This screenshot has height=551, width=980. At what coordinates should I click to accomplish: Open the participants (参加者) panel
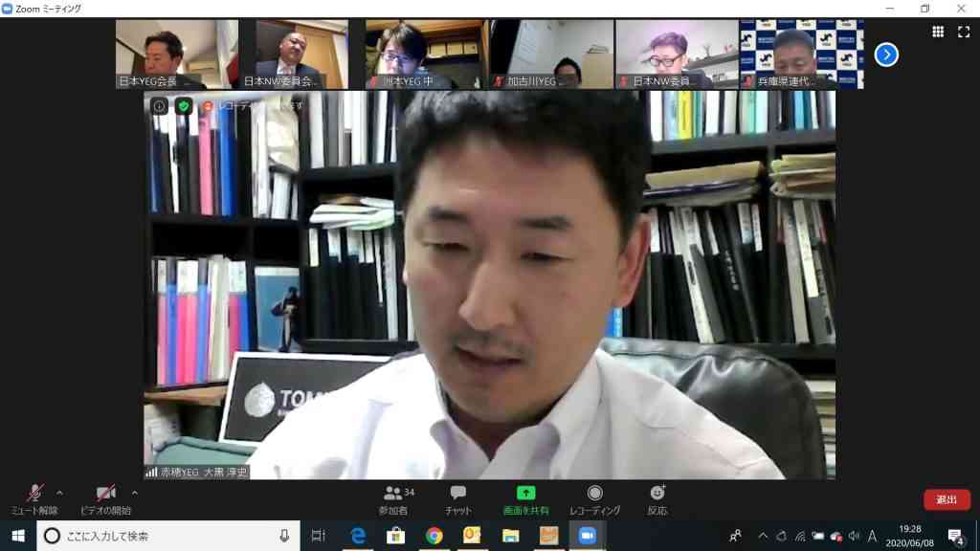point(393,499)
